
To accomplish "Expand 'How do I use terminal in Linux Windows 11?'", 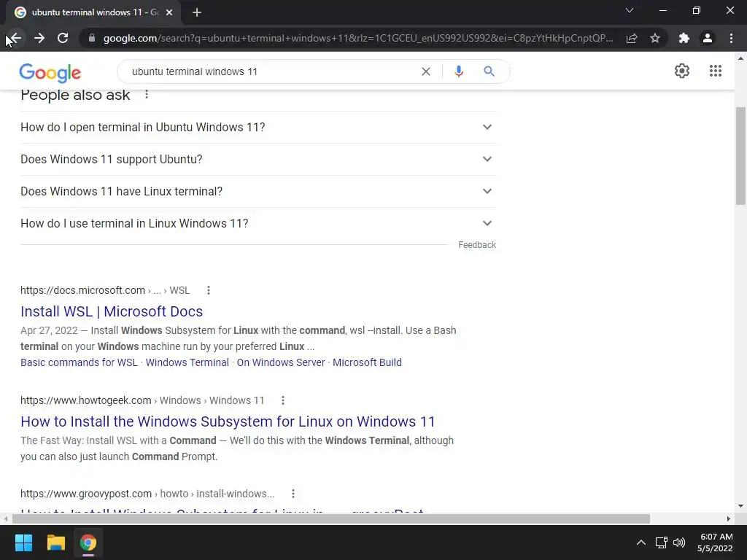I will pyautogui.click(x=258, y=223).
